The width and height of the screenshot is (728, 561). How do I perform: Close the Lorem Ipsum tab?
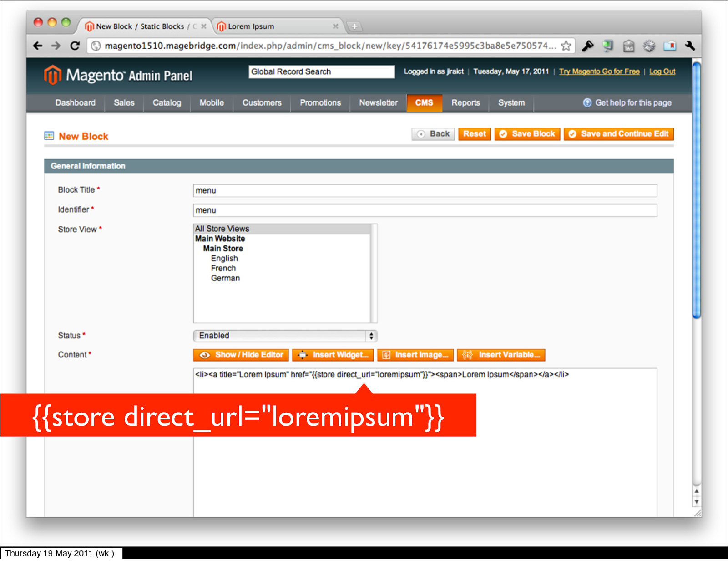[335, 26]
